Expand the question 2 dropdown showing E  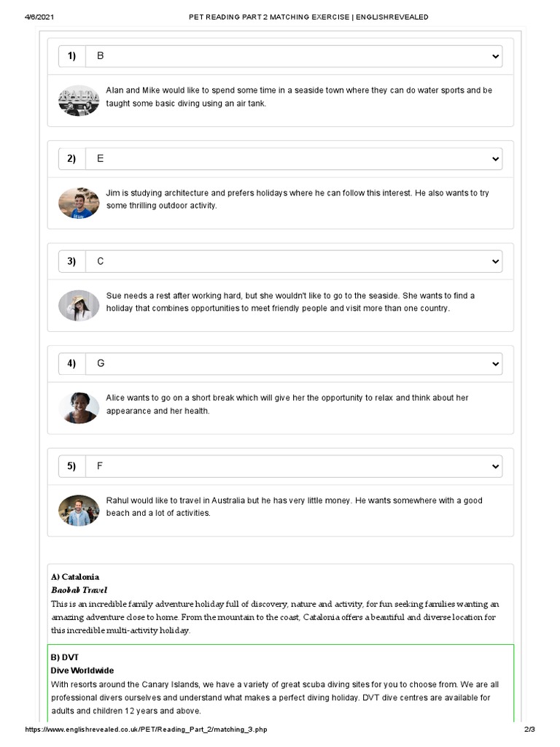[292, 158]
